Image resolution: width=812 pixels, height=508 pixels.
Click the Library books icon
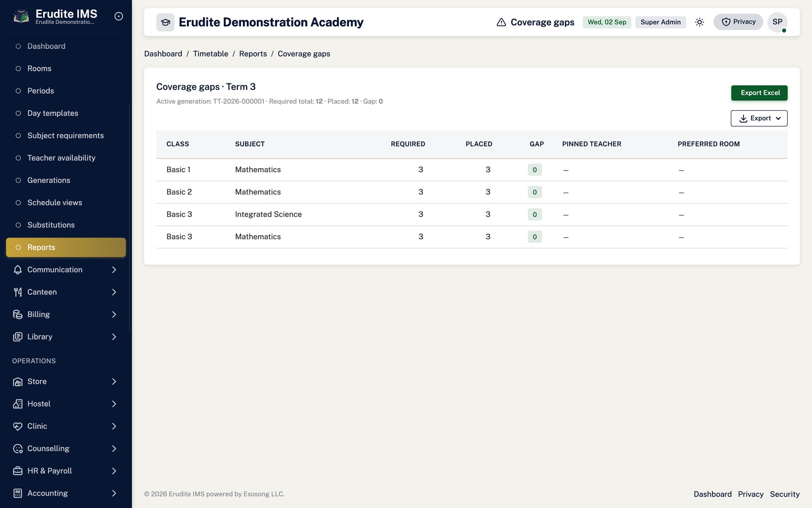18,337
